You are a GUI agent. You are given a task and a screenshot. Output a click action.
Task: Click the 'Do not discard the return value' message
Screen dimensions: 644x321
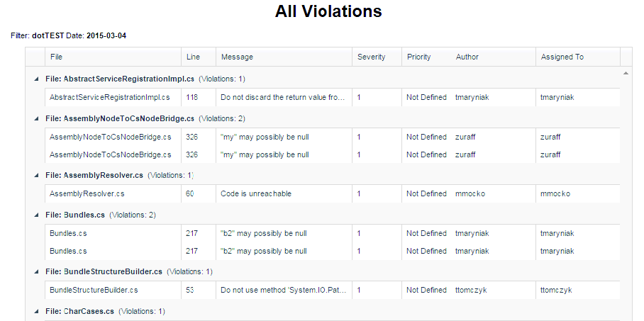click(284, 97)
